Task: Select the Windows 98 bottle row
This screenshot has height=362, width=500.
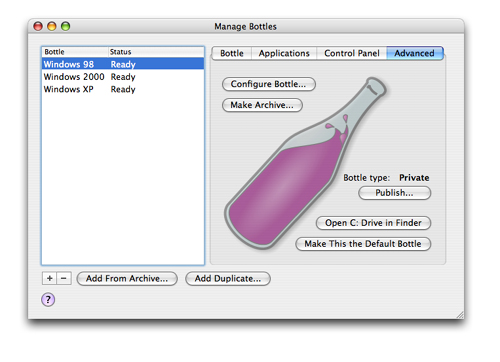Action: (x=123, y=64)
